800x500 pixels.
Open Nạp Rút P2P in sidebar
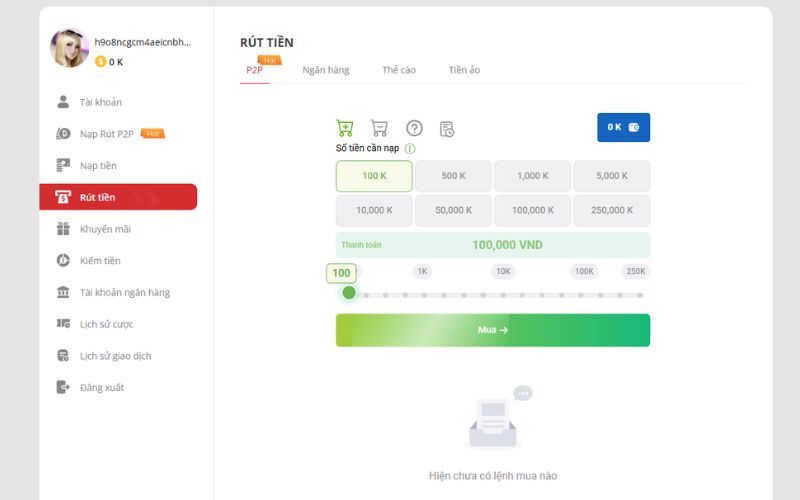point(107,134)
